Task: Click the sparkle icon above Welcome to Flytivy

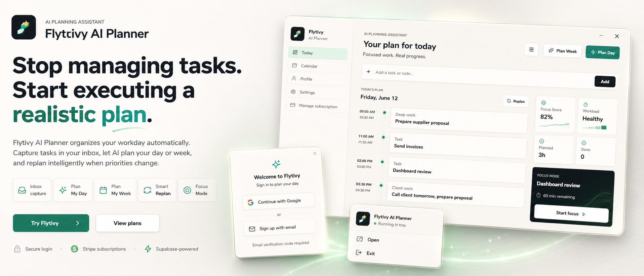Action: click(x=276, y=164)
